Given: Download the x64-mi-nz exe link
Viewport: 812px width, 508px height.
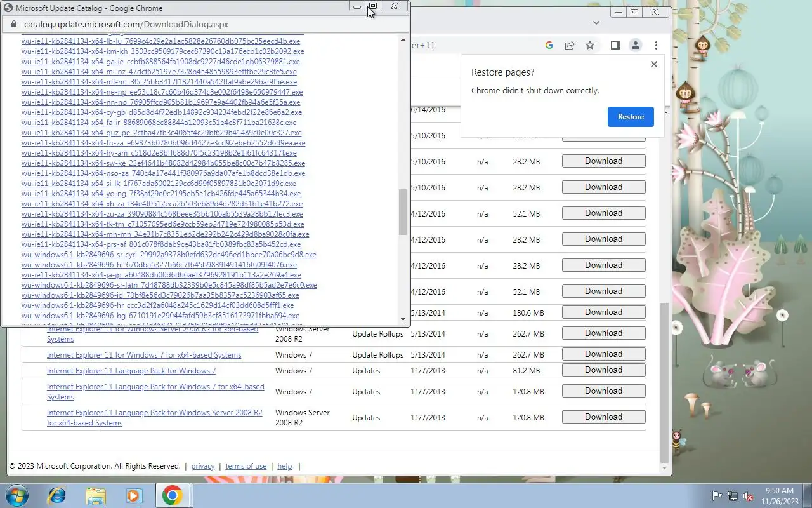Looking at the screenshot, I should click(x=159, y=72).
